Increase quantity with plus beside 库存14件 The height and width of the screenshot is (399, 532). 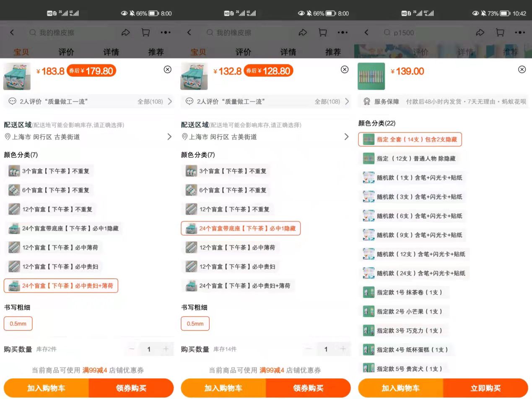click(343, 349)
